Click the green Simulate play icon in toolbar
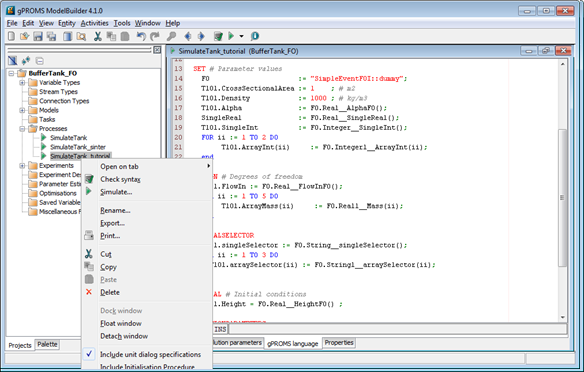 [x=231, y=36]
